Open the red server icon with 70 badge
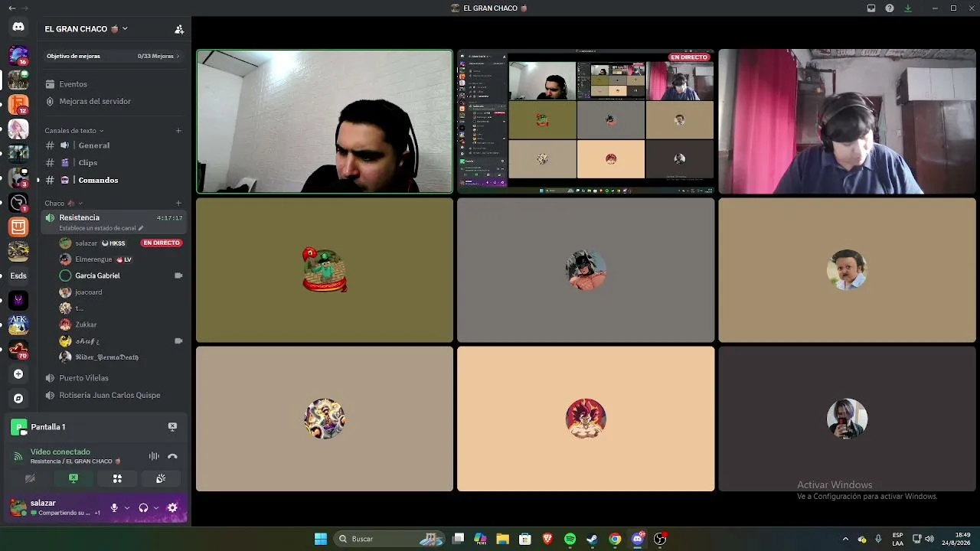Image resolution: width=980 pixels, height=551 pixels. [x=18, y=350]
